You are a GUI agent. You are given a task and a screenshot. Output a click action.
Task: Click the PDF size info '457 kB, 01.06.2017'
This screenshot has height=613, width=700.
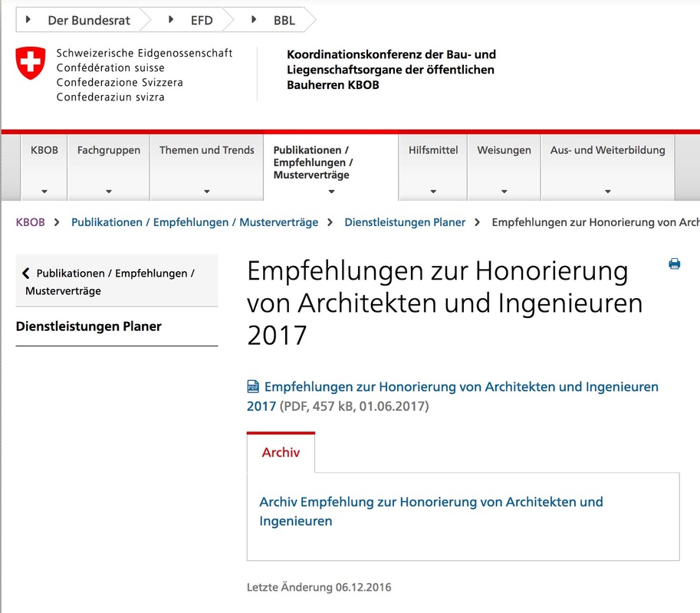[x=369, y=406]
